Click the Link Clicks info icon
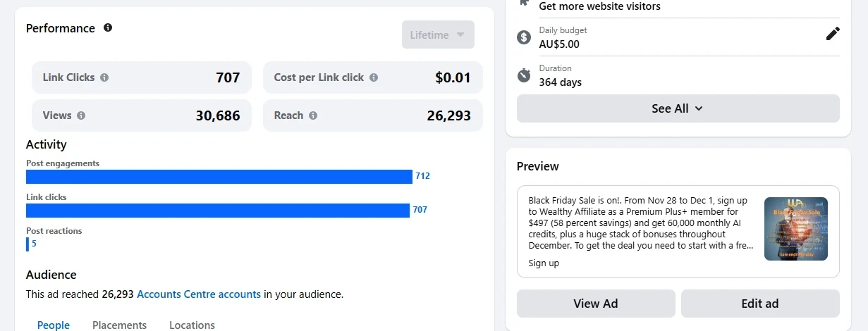 click(104, 78)
